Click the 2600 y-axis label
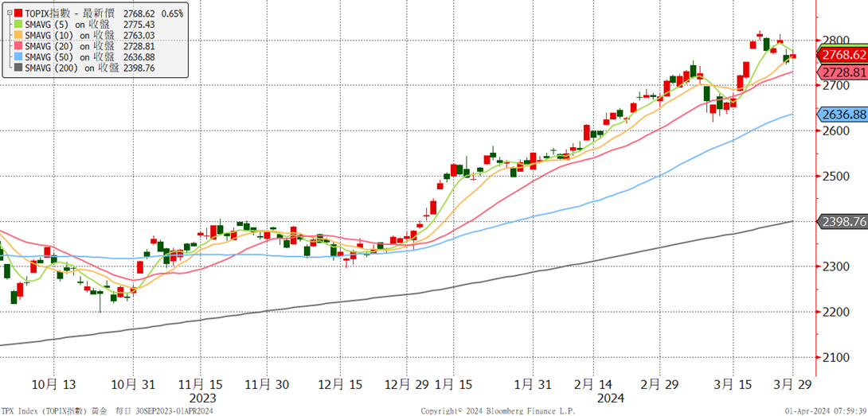Screen dimensions: 868x416 (835, 131)
